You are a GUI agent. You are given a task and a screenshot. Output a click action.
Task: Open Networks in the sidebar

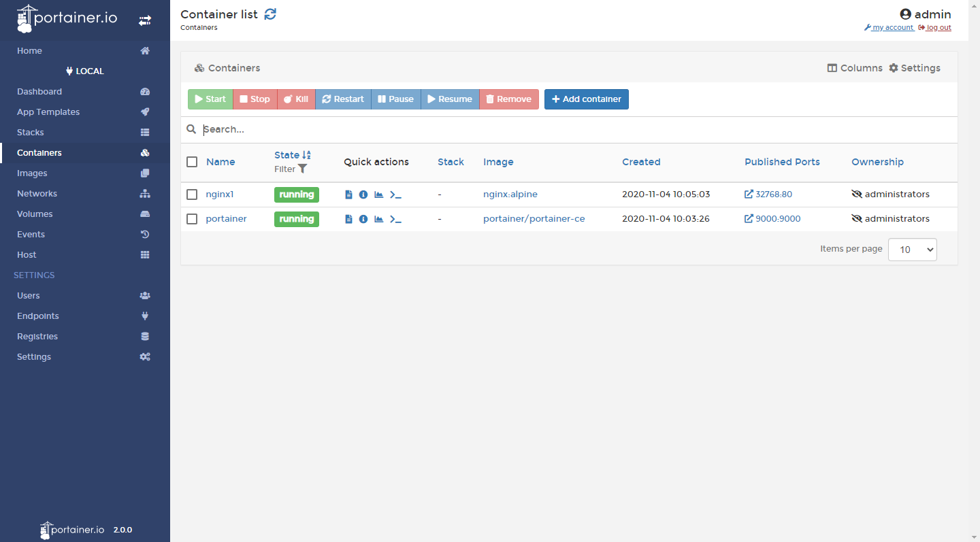tap(85, 194)
